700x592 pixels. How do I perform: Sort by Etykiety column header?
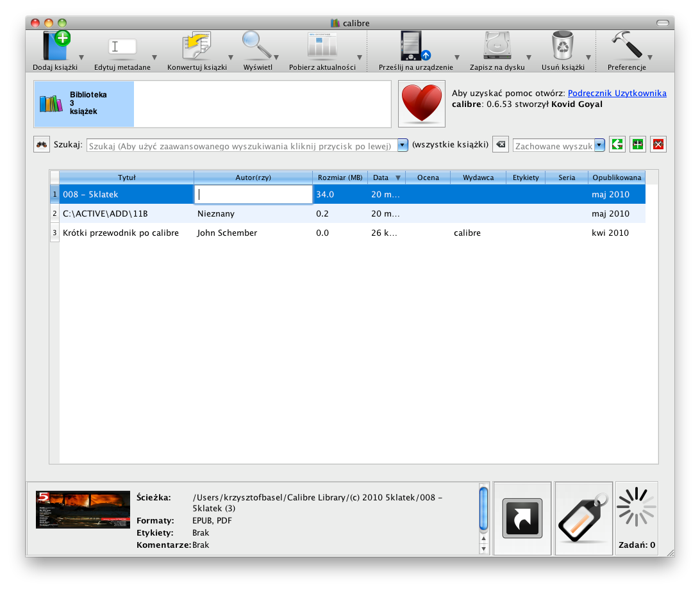click(526, 177)
